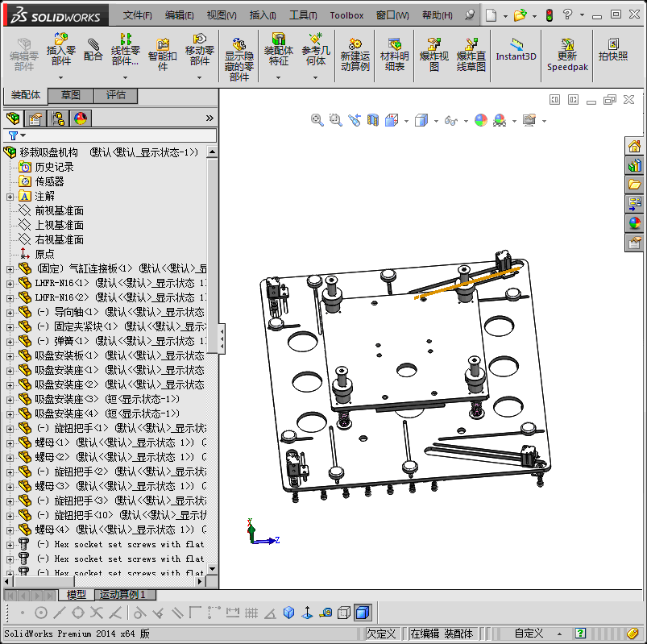Expand the 吸盘安装板<1> tree node

[x=10, y=355]
